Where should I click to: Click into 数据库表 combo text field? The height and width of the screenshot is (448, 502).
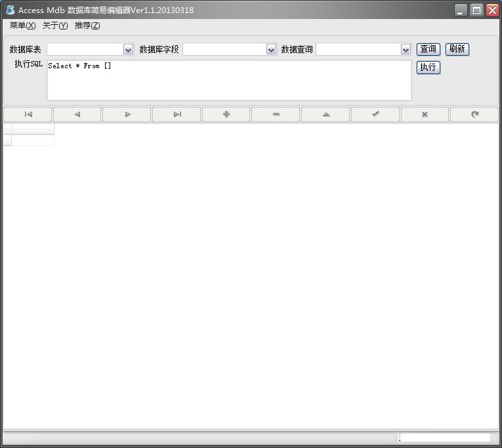point(85,50)
